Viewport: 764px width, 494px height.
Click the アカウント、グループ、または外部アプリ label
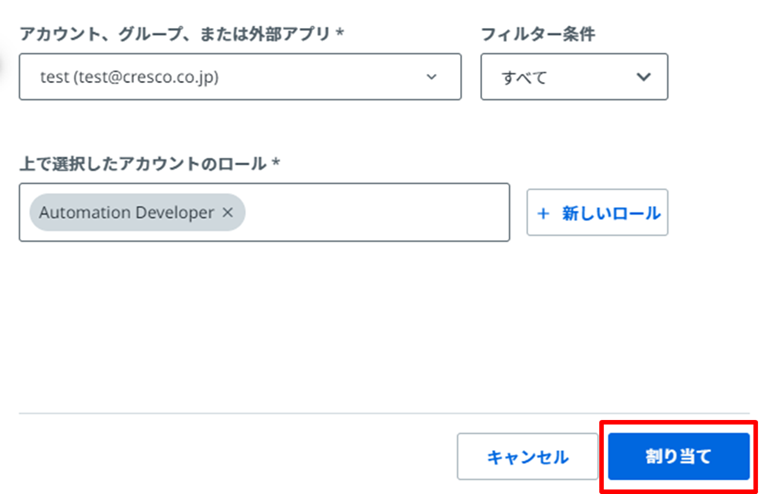(x=175, y=34)
